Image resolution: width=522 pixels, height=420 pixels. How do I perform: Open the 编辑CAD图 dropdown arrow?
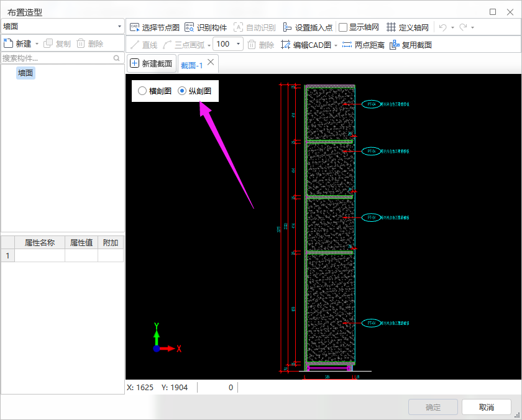coord(336,45)
